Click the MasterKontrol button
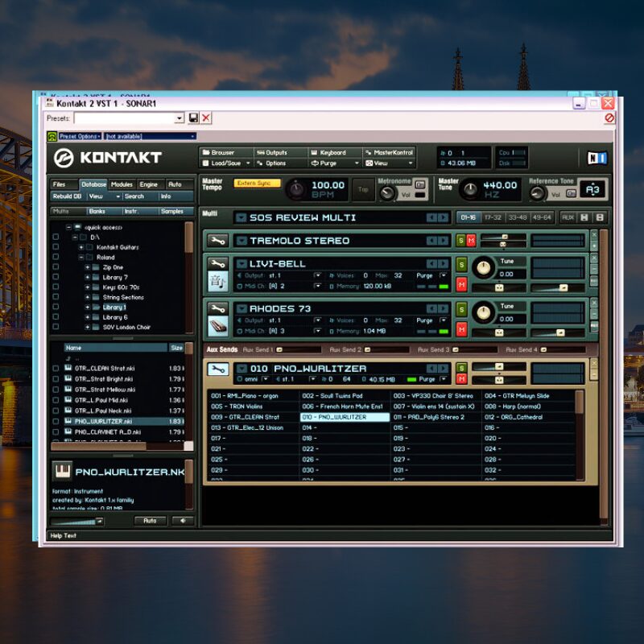This screenshot has height=644, width=644. tap(389, 152)
